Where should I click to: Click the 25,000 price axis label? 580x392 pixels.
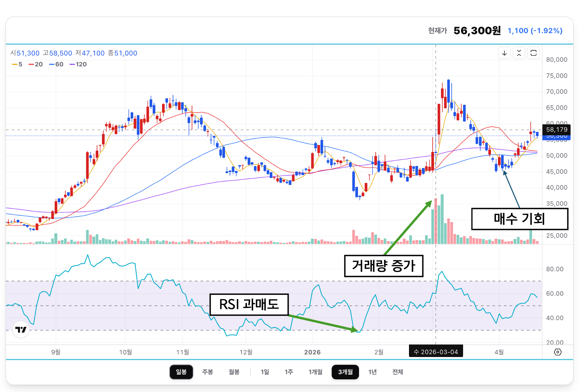557,236
